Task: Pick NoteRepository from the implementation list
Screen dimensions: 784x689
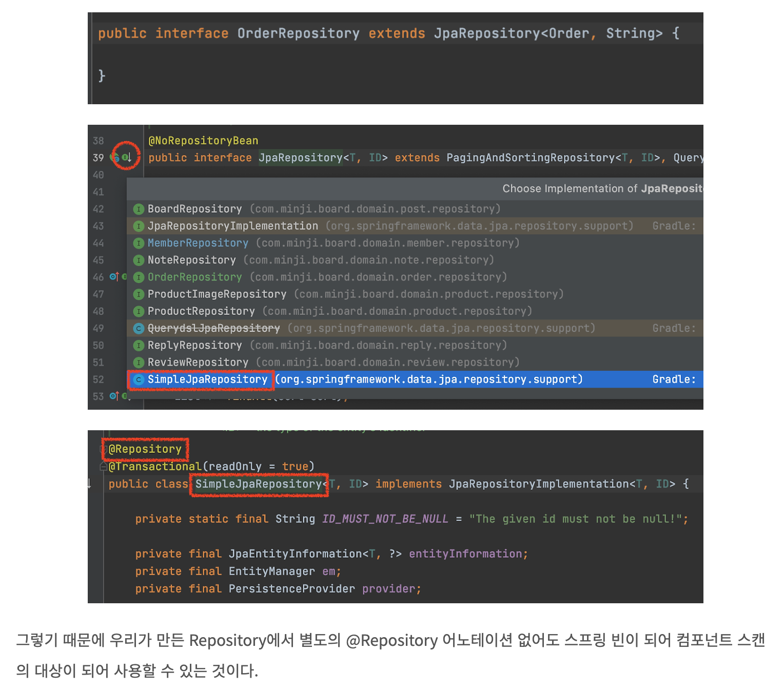Action: point(192,260)
